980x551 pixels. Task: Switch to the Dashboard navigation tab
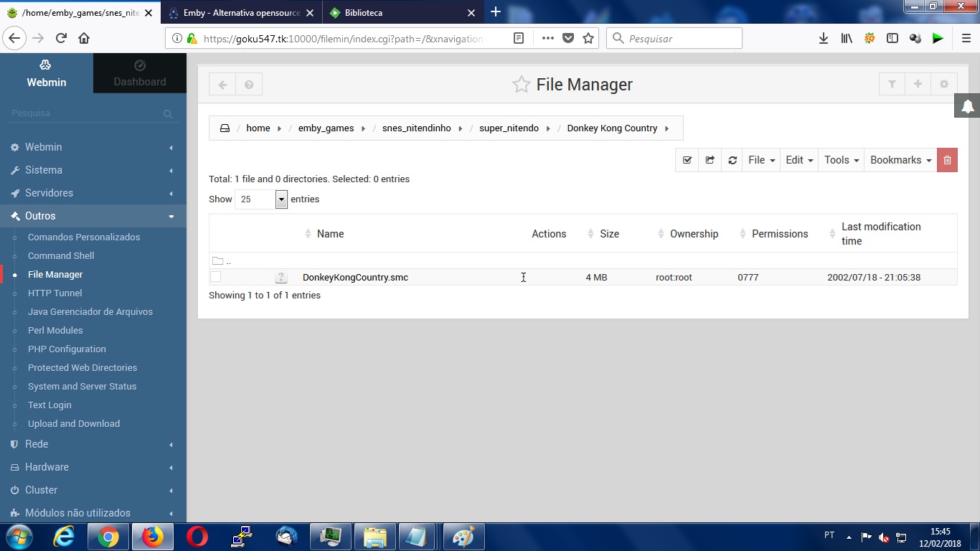tap(140, 73)
